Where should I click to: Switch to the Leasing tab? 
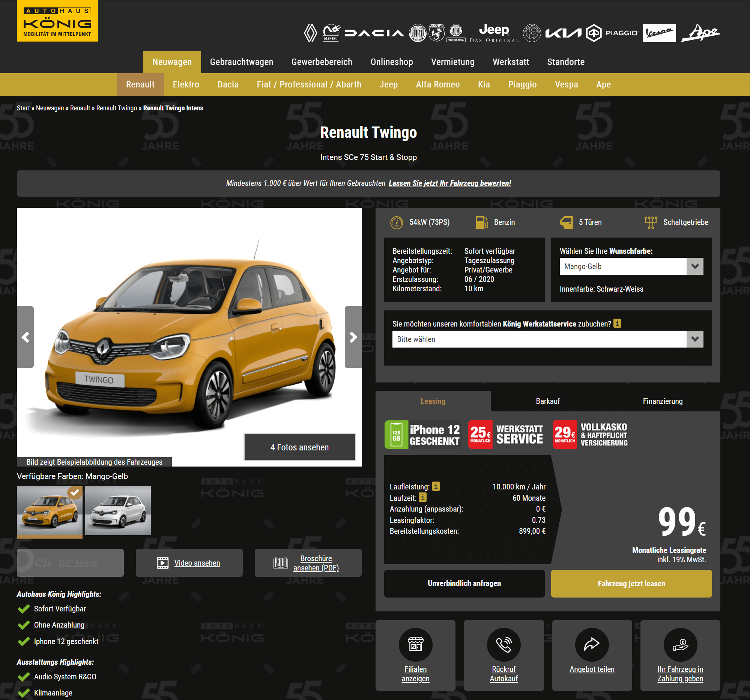(433, 401)
